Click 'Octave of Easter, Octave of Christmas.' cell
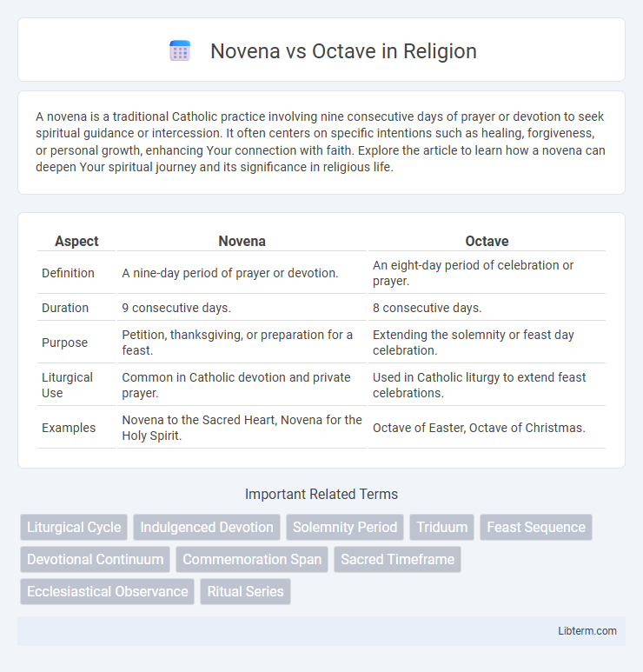Screen dimensions: 643x672 487,428
